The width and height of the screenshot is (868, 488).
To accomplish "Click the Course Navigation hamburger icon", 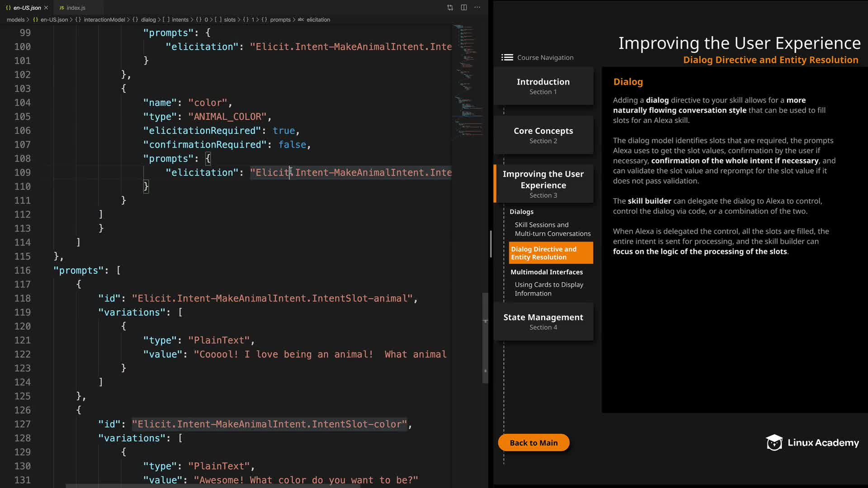I will pyautogui.click(x=507, y=57).
